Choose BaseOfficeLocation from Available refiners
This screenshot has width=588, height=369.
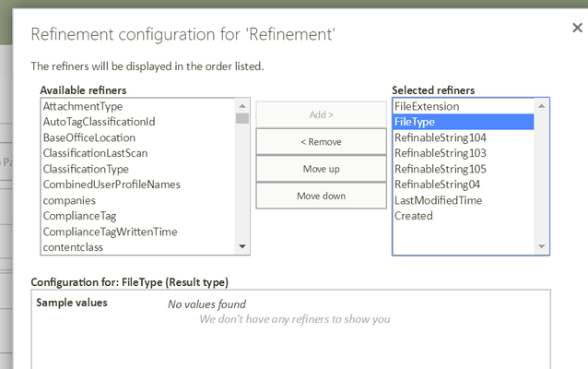pyautogui.click(x=138, y=137)
